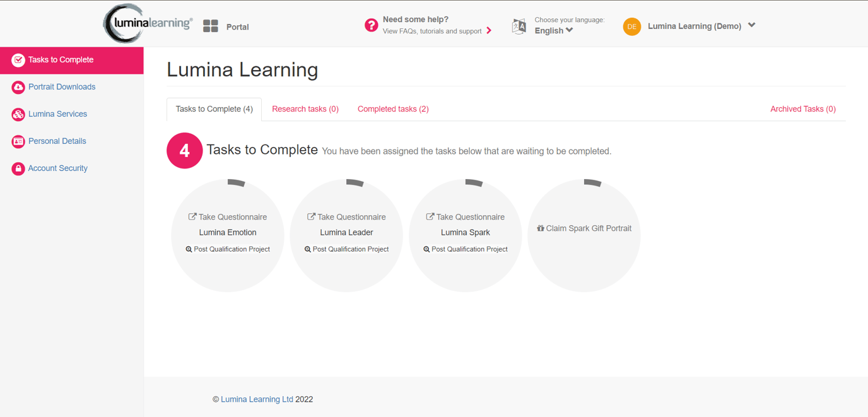The height and width of the screenshot is (417, 868).
Task: Click the orange DE user avatar
Action: (x=631, y=26)
